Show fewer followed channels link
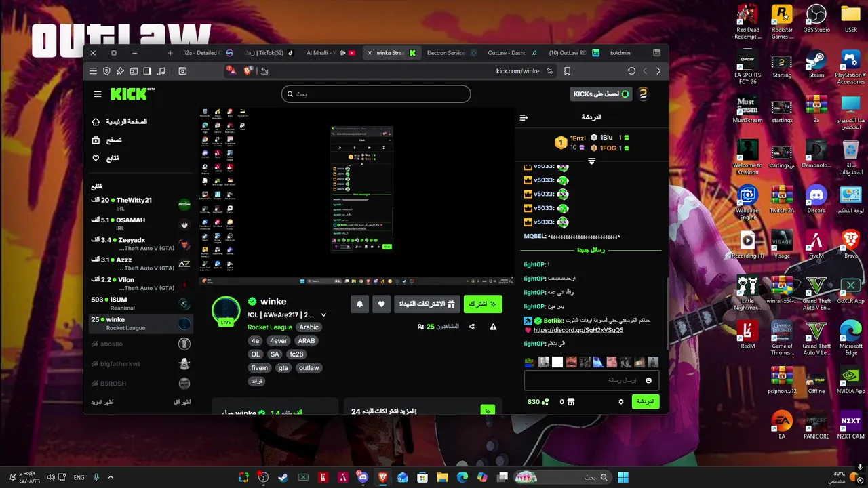Image resolution: width=868 pixels, height=488 pixels. click(x=182, y=402)
